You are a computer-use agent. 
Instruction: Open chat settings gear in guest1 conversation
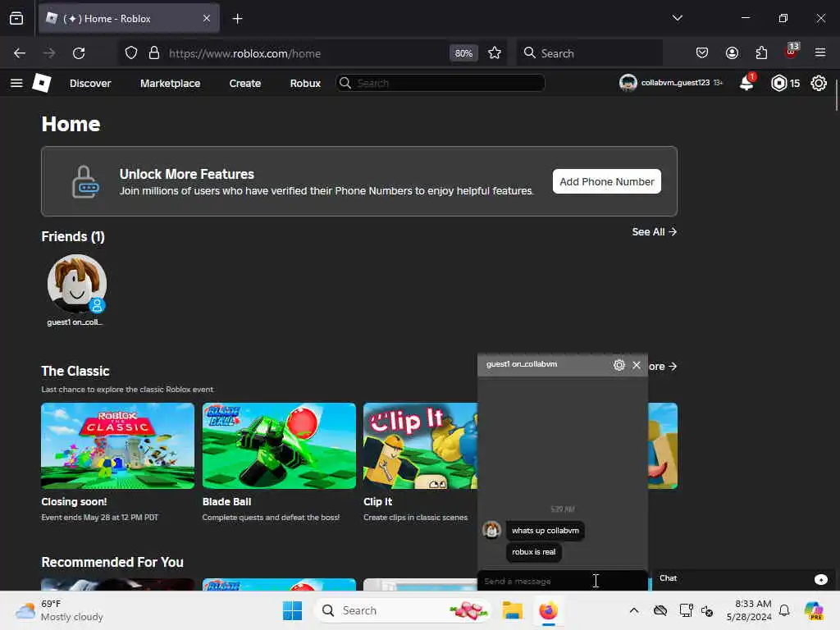(x=619, y=365)
